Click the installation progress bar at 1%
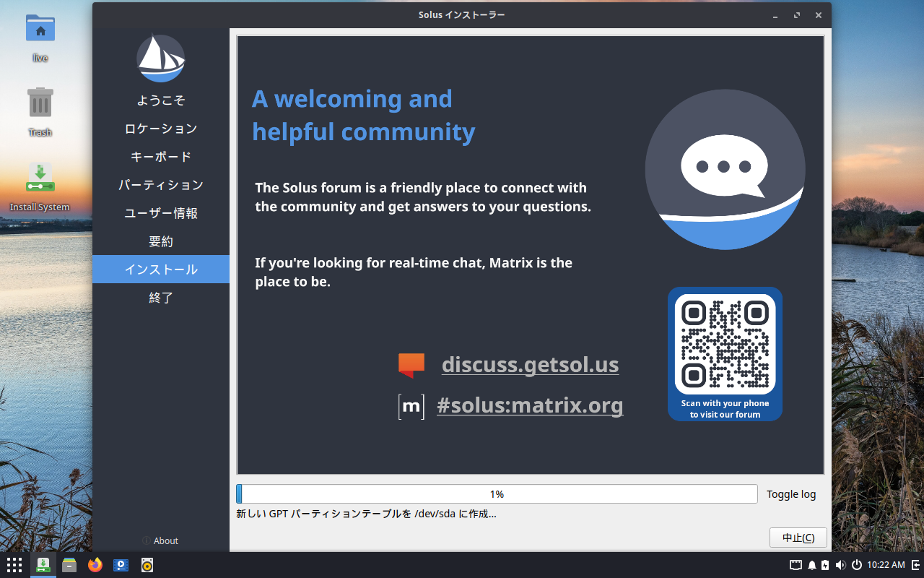The image size is (924, 578). click(x=497, y=494)
